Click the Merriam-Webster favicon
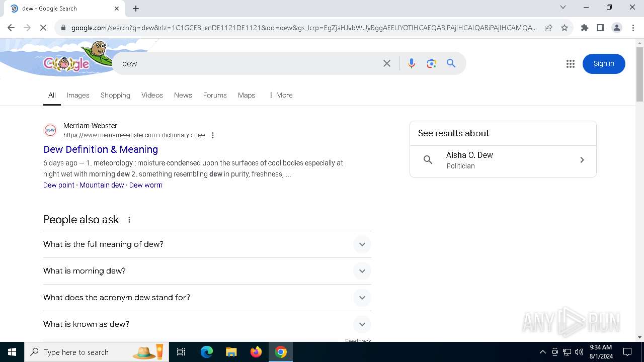 [x=50, y=130]
